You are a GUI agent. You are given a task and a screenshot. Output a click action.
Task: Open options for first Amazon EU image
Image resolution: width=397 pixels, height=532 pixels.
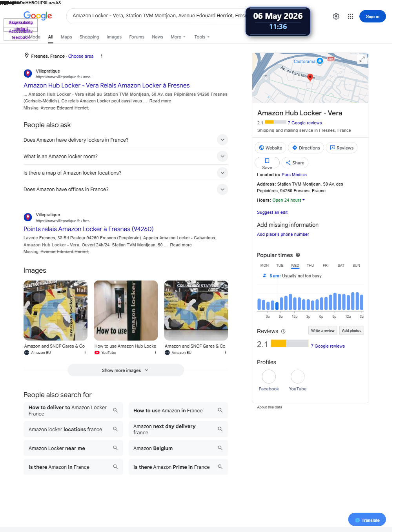(x=85, y=353)
